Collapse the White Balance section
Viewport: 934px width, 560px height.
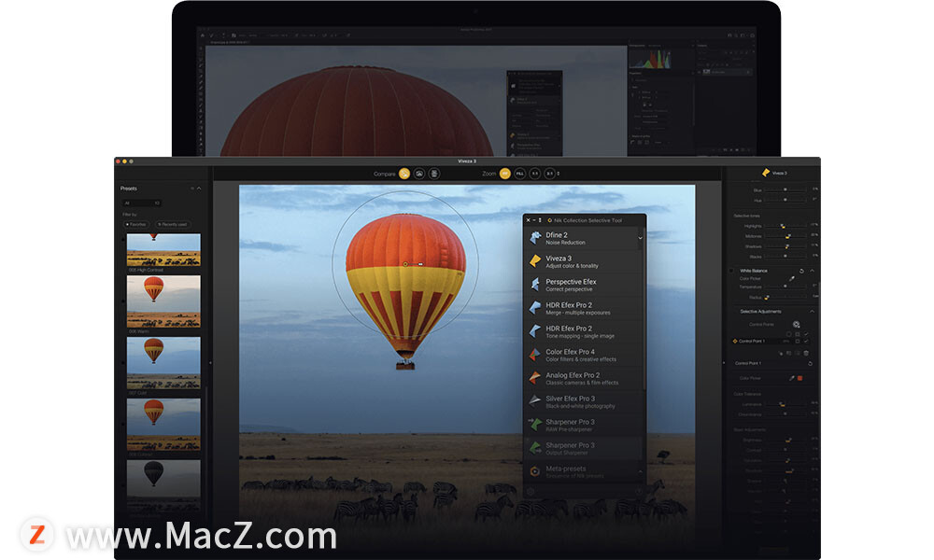[812, 271]
